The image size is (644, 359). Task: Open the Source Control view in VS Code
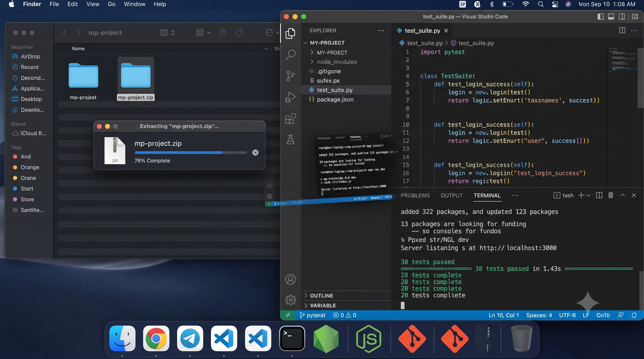point(290,76)
